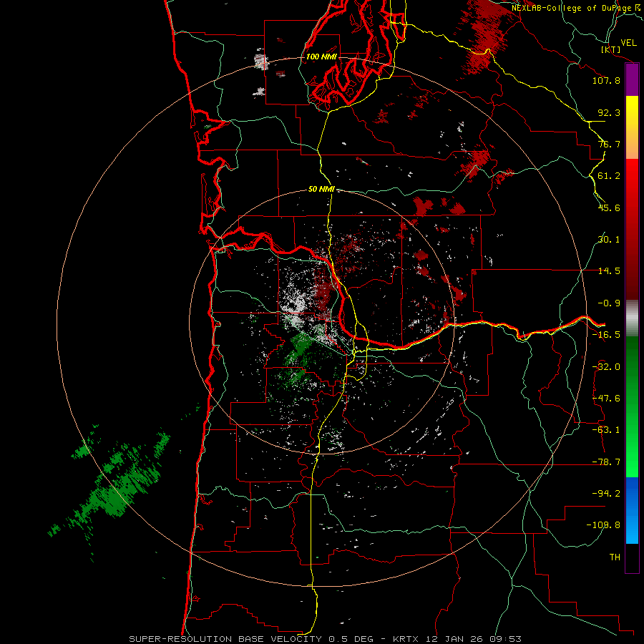
Task: Click the 14.5 velocity scale value
Action: 609,271
